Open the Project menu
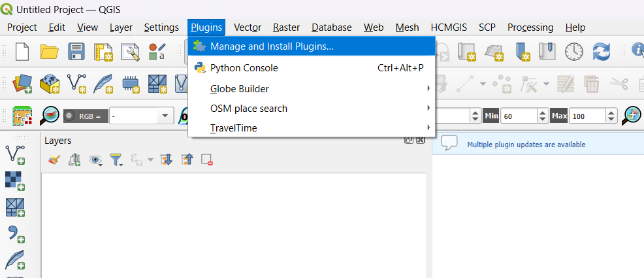 (22, 27)
